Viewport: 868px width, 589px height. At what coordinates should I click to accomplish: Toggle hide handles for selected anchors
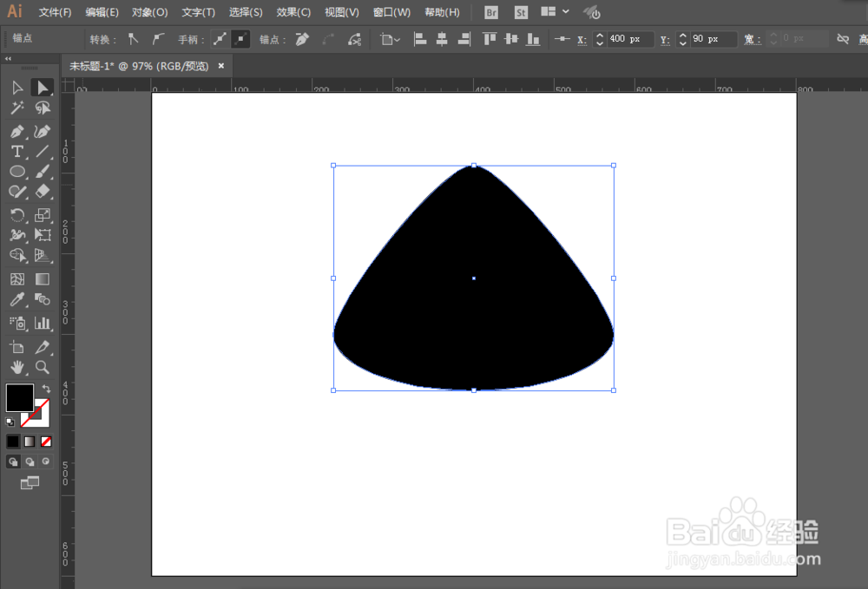point(240,39)
